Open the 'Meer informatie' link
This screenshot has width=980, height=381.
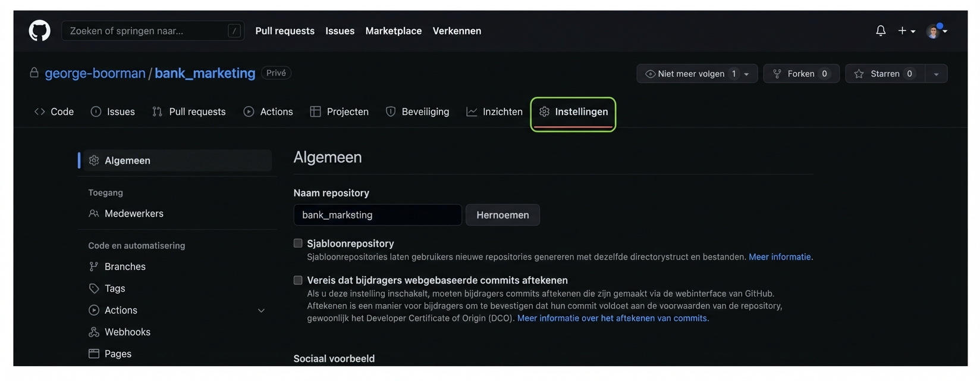pos(780,257)
